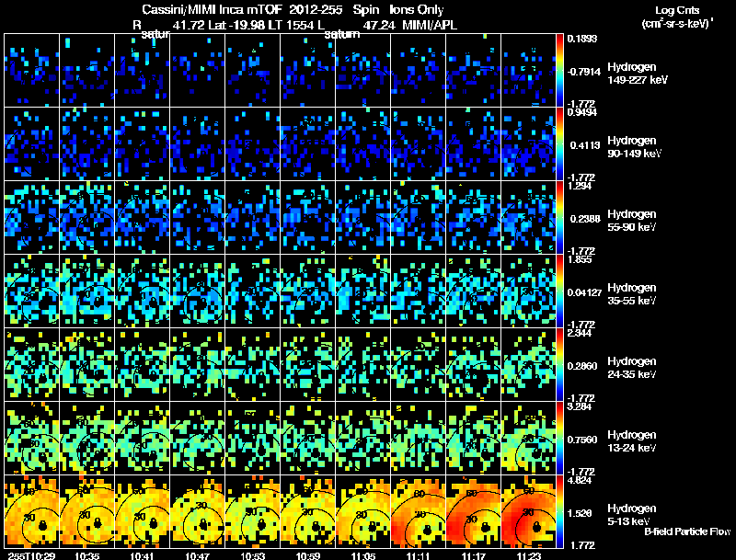Click the 10:47 time label
Viewport: 736px width, 560px height.
click(197, 555)
